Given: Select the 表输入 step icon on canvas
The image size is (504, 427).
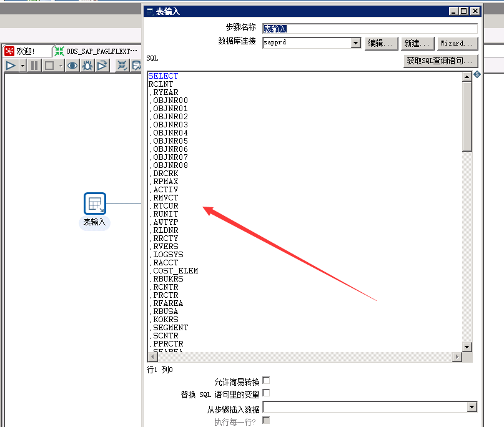Looking at the screenshot, I should point(95,204).
